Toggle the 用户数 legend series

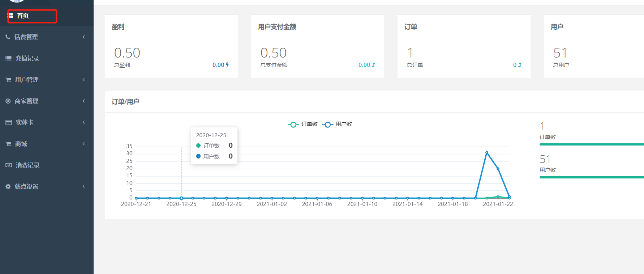point(337,124)
